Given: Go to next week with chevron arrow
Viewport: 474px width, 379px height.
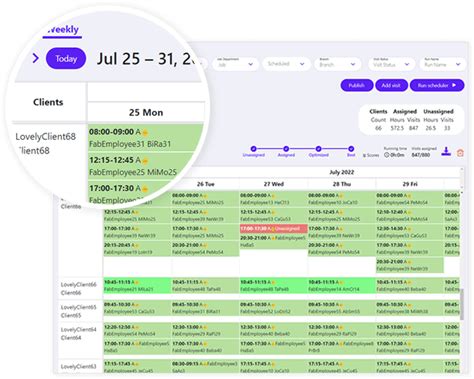Looking at the screenshot, I should click(35, 58).
